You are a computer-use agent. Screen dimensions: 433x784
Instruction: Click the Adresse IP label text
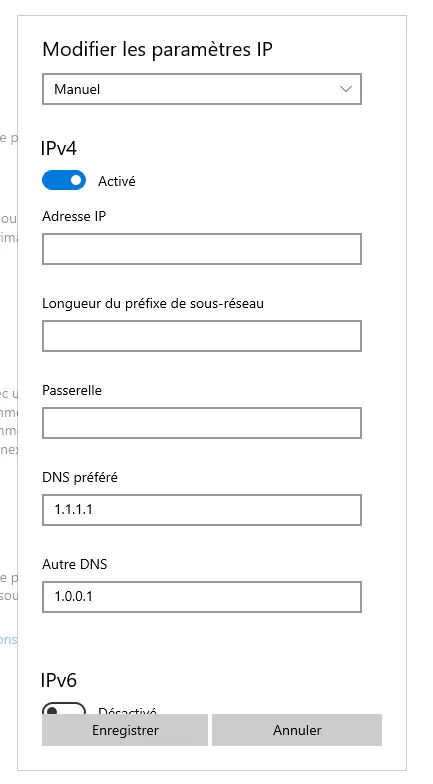pyautogui.click(x=74, y=216)
